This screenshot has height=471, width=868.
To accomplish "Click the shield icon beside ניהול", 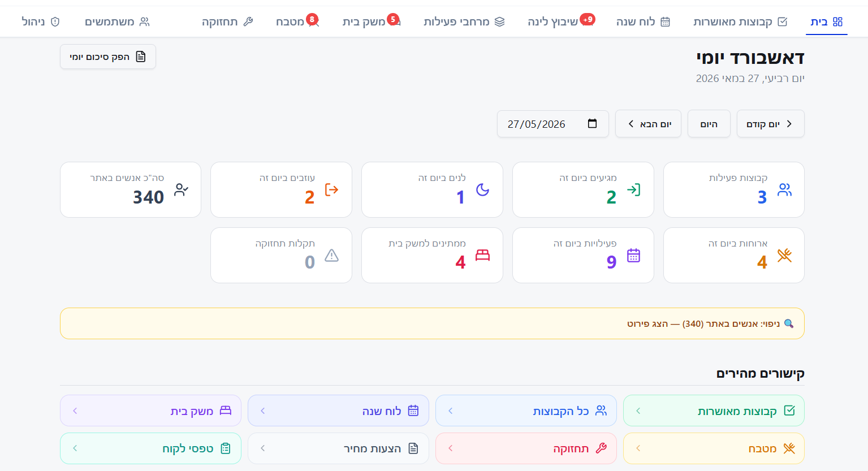I will pyautogui.click(x=55, y=21).
